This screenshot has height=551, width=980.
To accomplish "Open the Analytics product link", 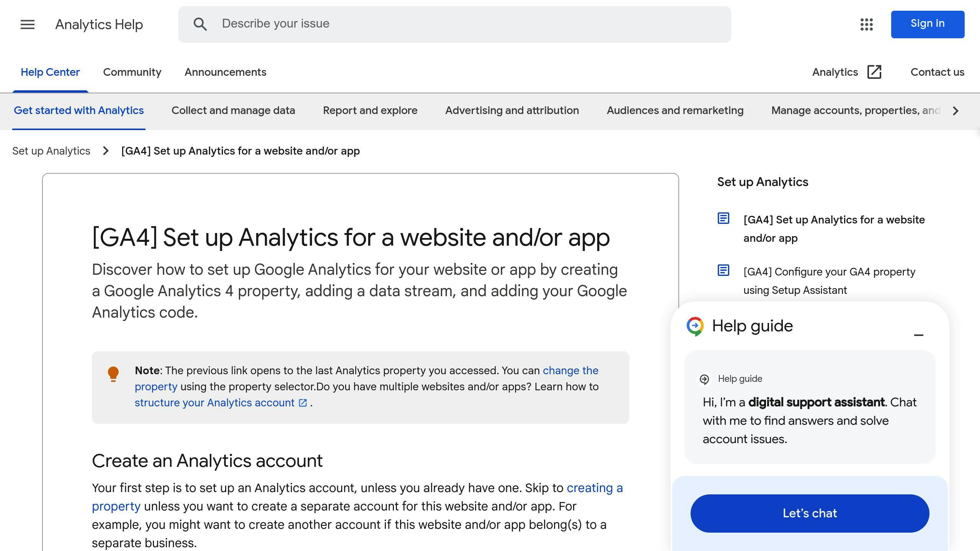I will point(835,72).
